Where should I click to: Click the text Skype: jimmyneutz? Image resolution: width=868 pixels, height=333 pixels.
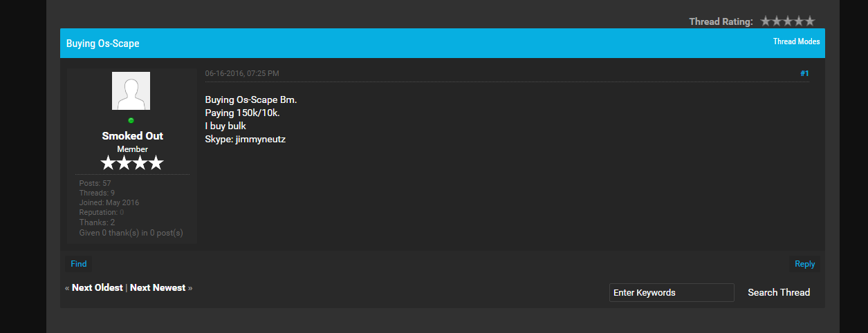pyautogui.click(x=246, y=140)
